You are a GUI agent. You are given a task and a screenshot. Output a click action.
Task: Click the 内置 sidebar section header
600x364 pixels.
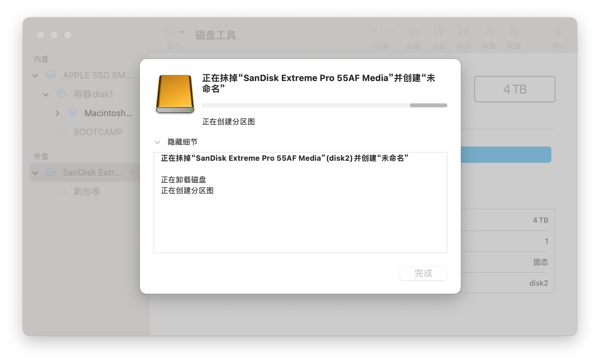point(41,59)
